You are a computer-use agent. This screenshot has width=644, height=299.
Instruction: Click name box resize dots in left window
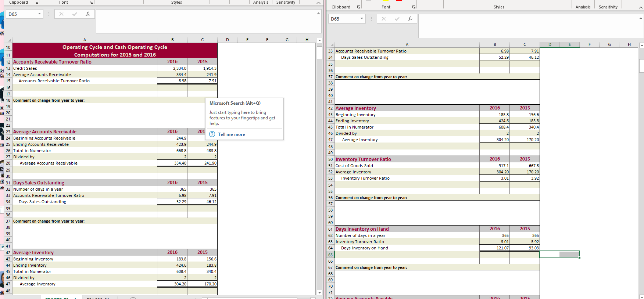coord(49,14)
